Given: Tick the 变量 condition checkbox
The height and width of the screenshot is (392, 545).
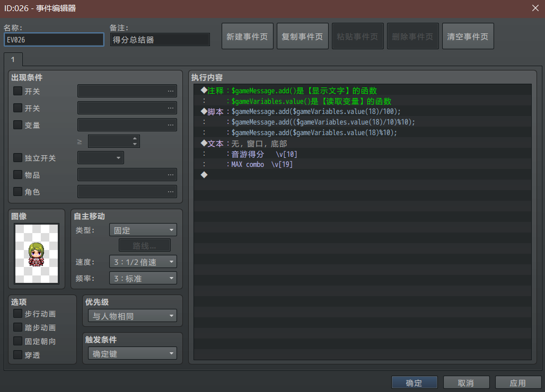Looking at the screenshot, I should coord(17,124).
